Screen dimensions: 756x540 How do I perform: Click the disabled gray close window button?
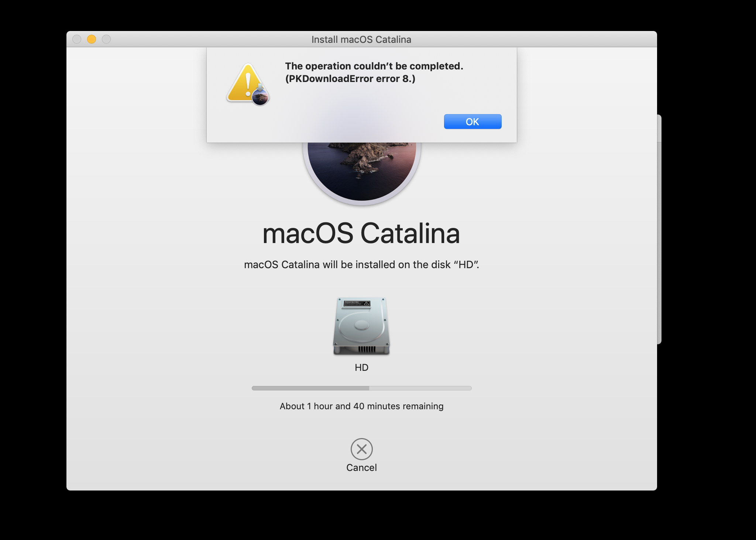(77, 39)
